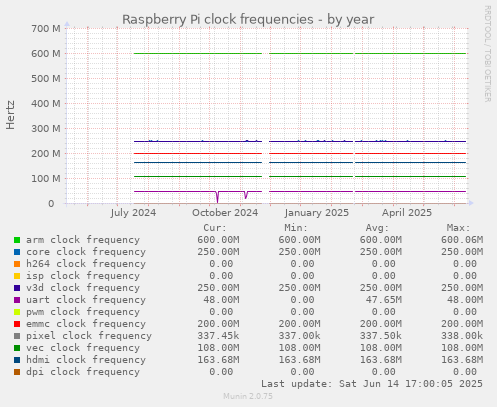Click the pixel clock current value 337.45k
497x407 pixels.
(218, 336)
